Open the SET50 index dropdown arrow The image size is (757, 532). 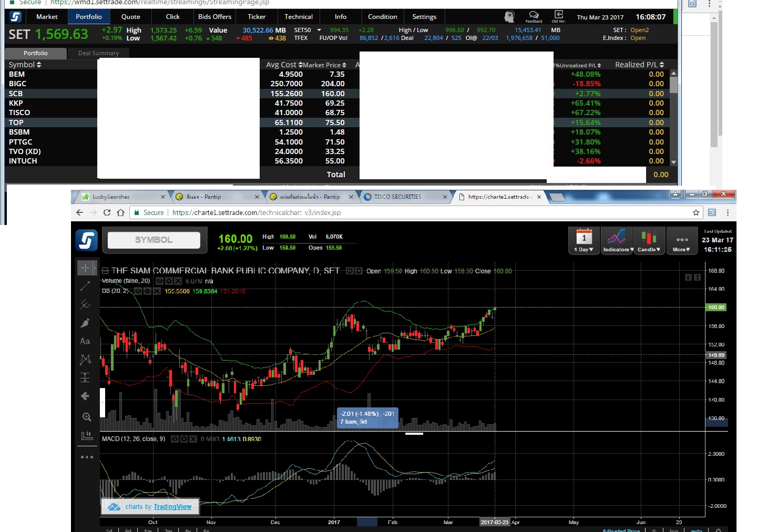coord(319,30)
